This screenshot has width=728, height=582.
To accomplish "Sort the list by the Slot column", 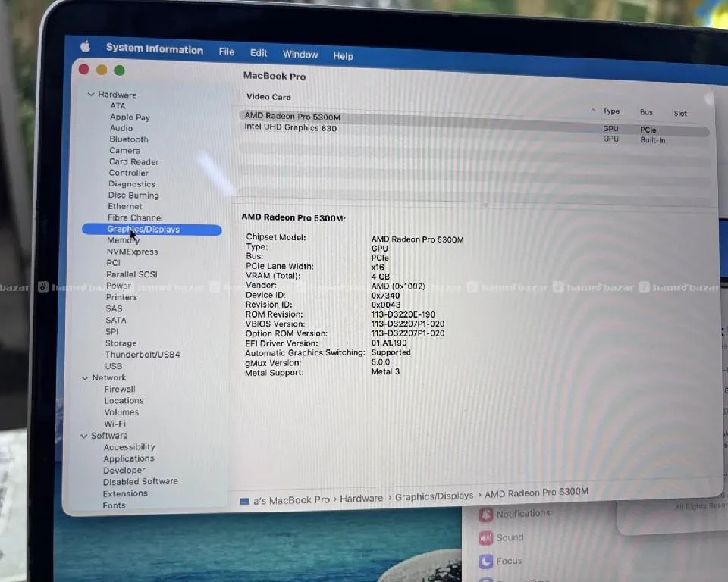I will click(680, 113).
